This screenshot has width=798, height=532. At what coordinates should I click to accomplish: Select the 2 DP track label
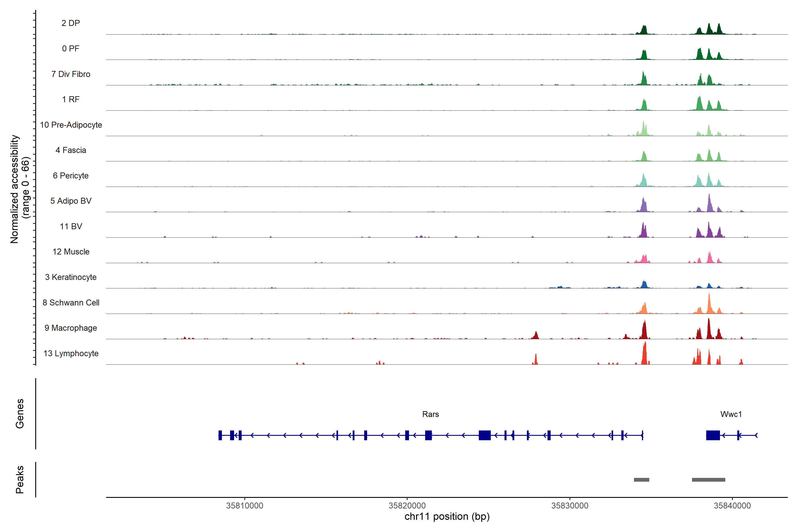70,23
